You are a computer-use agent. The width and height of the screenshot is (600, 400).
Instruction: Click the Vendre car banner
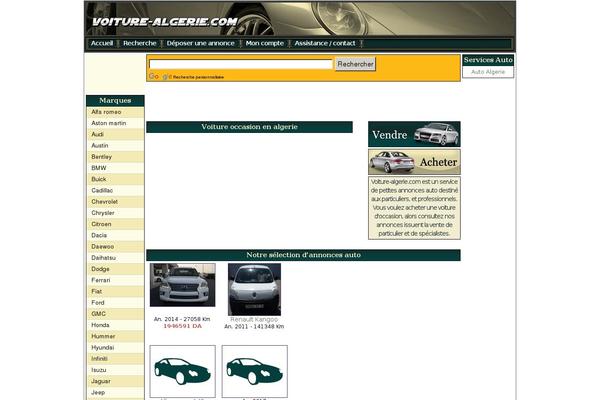click(x=414, y=134)
